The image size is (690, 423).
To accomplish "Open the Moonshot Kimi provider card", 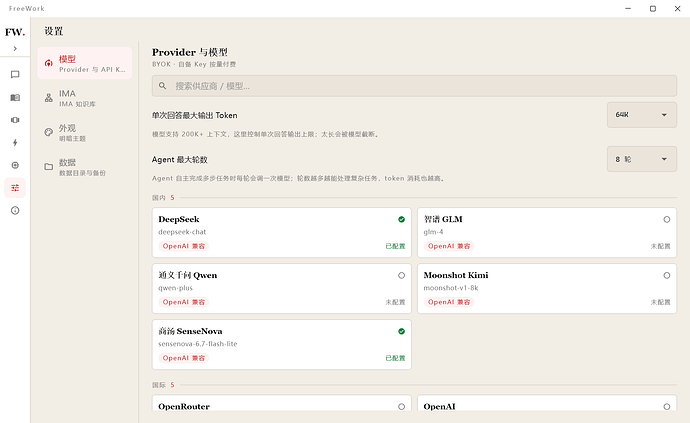I will pos(547,288).
